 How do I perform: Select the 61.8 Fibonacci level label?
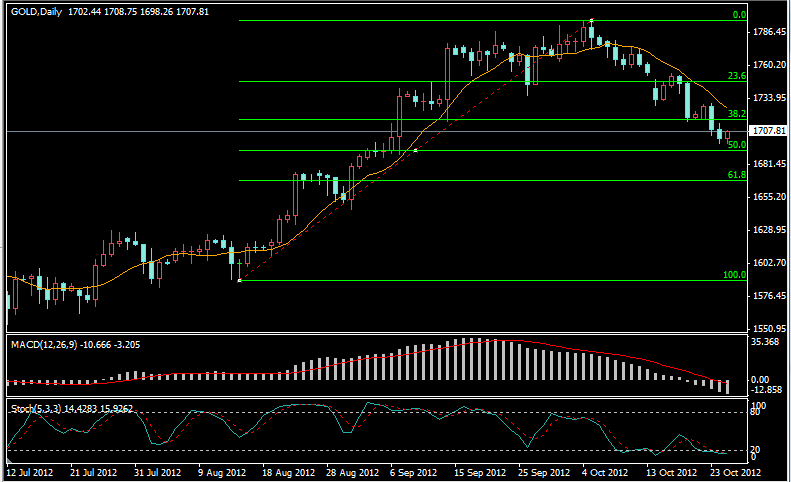737,175
